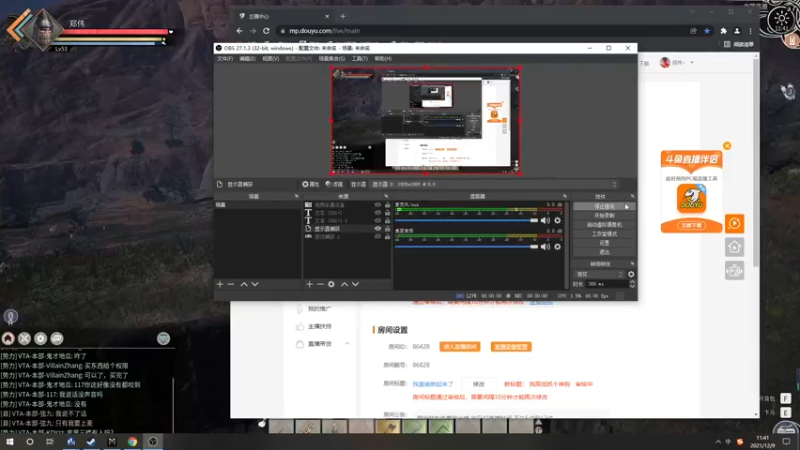
Task: Toggle visibility of 文本 (GDI+) 2 source
Action: point(378,220)
